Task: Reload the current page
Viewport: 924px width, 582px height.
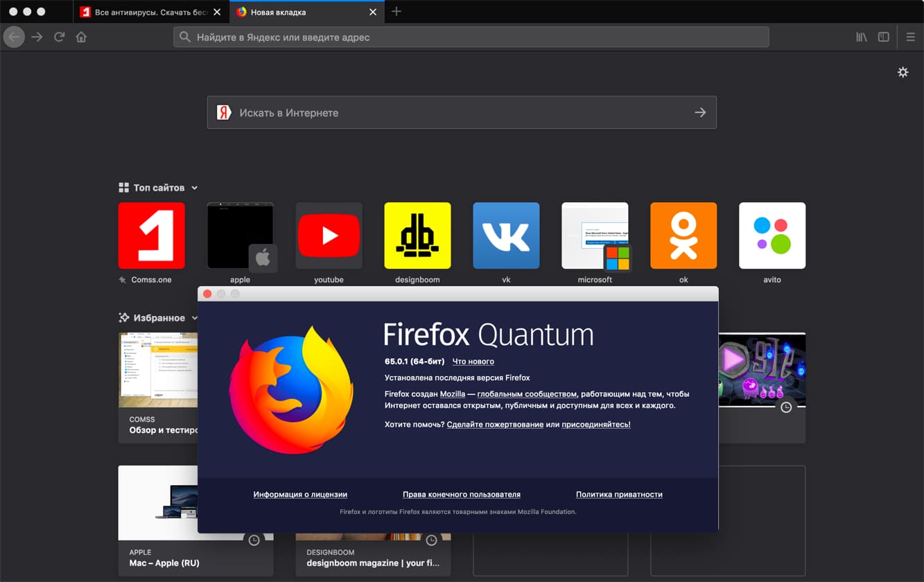Action: tap(59, 37)
